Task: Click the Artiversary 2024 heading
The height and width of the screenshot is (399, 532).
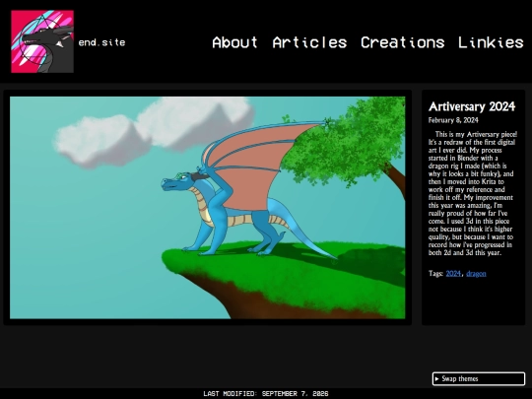Action: tap(472, 106)
